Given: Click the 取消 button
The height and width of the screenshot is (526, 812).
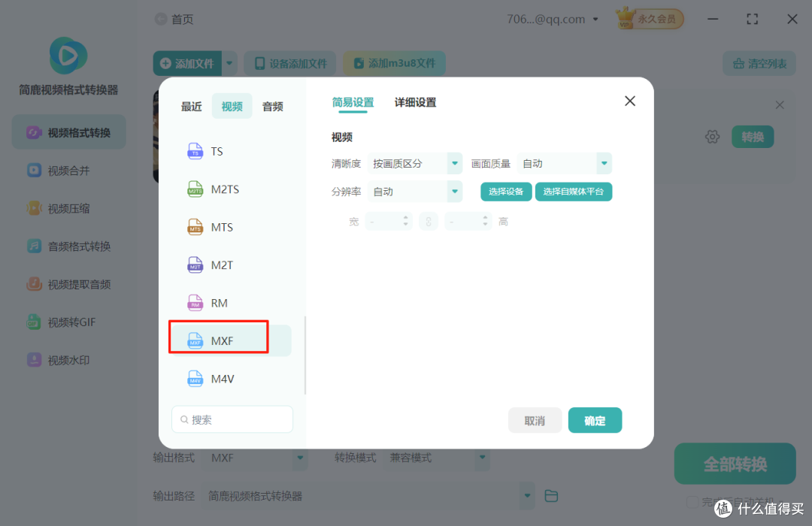Looking at the screenshot, I should click(x=535, y=420).
